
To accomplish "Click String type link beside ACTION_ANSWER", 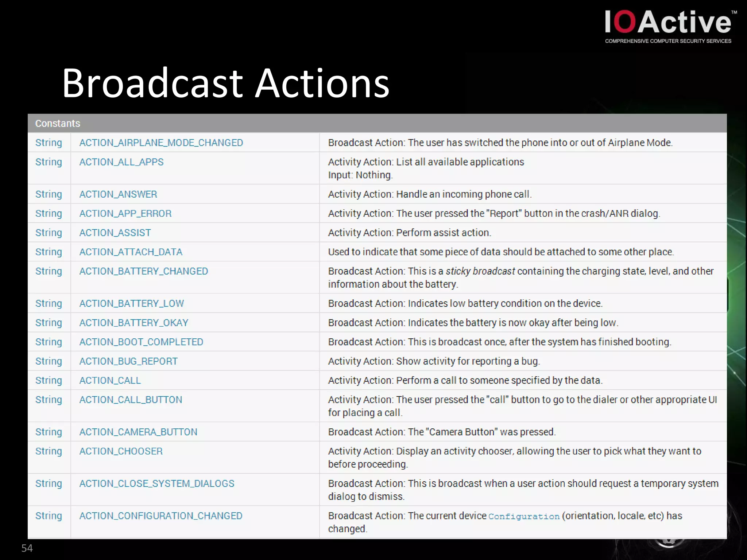I will [49, 194].
